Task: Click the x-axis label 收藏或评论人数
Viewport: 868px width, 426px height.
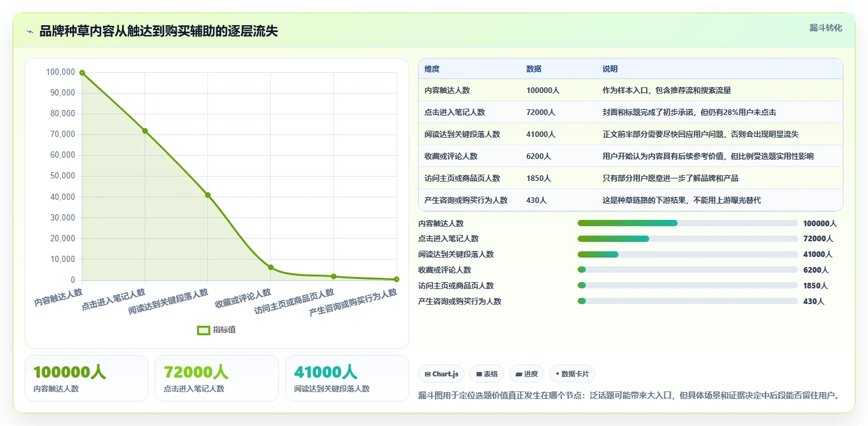Action: click(x=243, y=298)
